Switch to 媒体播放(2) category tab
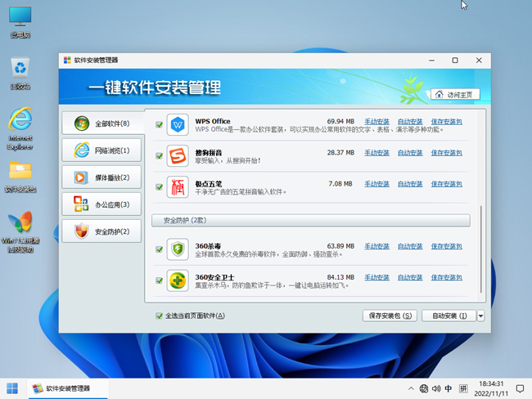 (101, 177)
